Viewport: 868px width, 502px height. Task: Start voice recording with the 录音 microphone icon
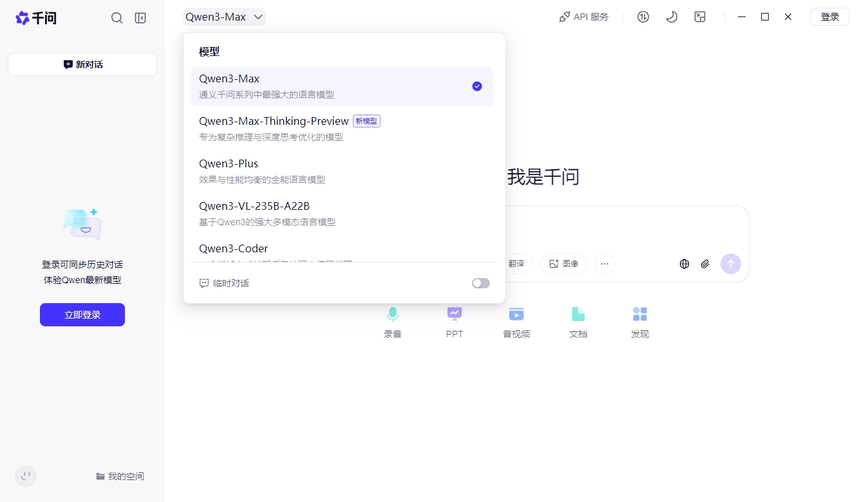point(392,321)
